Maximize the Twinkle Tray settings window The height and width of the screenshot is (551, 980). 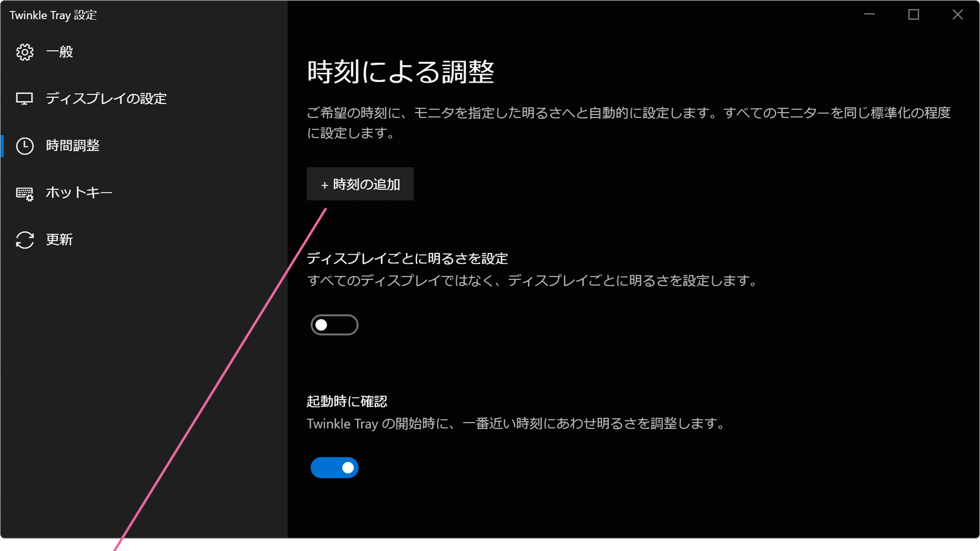[x=913, y=15]
